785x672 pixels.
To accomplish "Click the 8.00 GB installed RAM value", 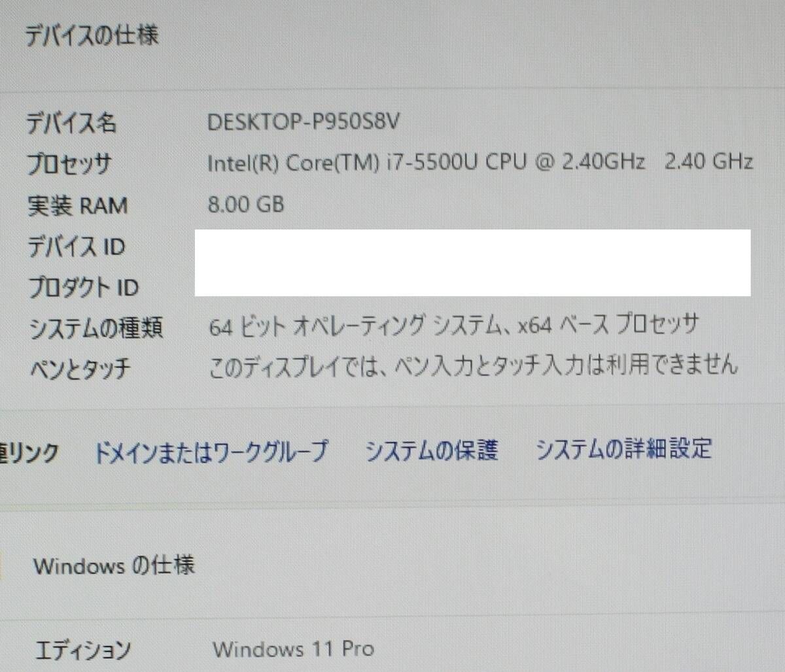I will pyautogui.click(x=246, y=205).
